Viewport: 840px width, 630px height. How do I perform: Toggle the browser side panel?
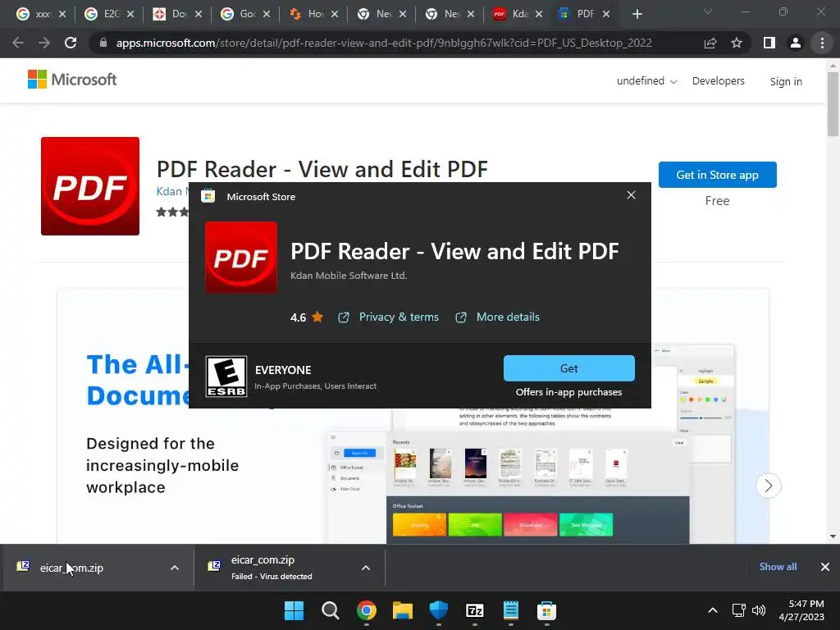click(769, 43)
